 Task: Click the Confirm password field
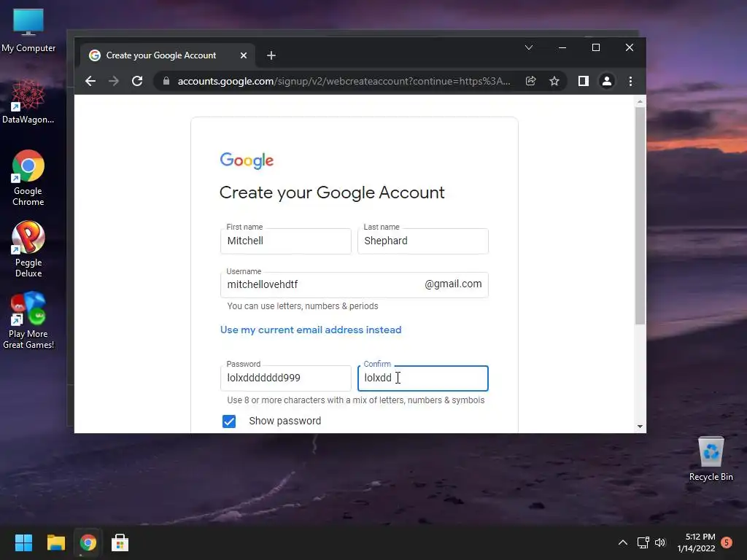click(x=423, y=378)
